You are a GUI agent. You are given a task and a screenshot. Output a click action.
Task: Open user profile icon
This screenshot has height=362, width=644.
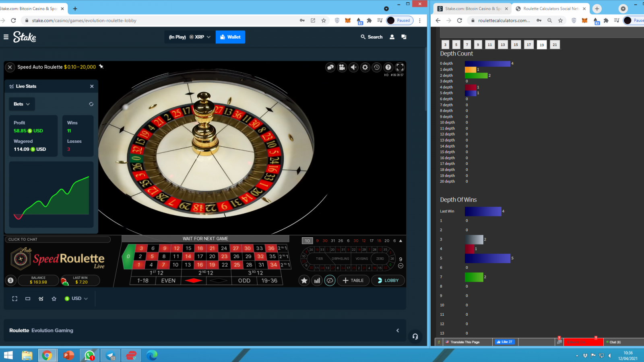click(x=392, y=37)
